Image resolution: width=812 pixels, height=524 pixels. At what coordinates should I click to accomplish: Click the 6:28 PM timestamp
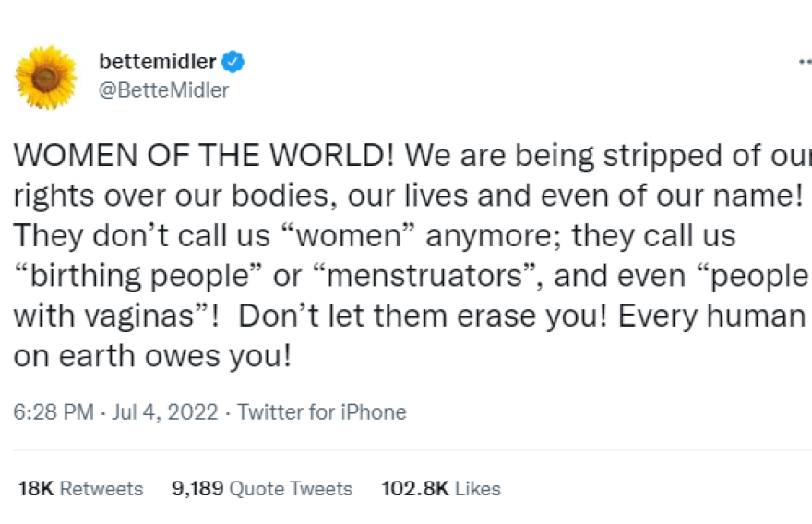(x=54, y=412)
